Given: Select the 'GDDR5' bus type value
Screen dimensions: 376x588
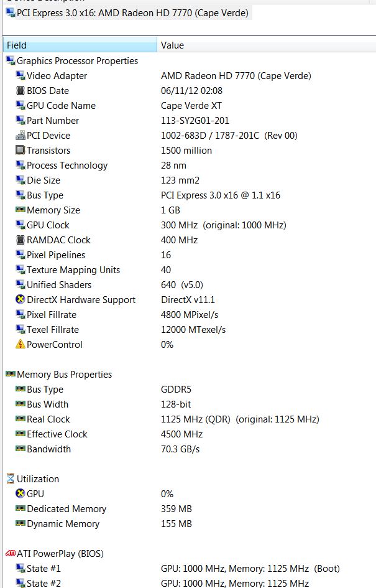Looking at the screenshot, I should click(176, 390).
